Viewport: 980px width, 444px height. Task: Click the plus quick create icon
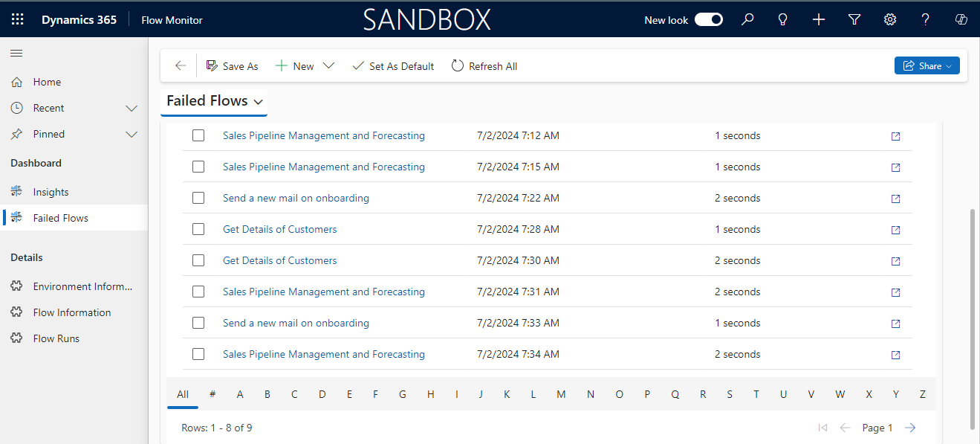[818, 20]
